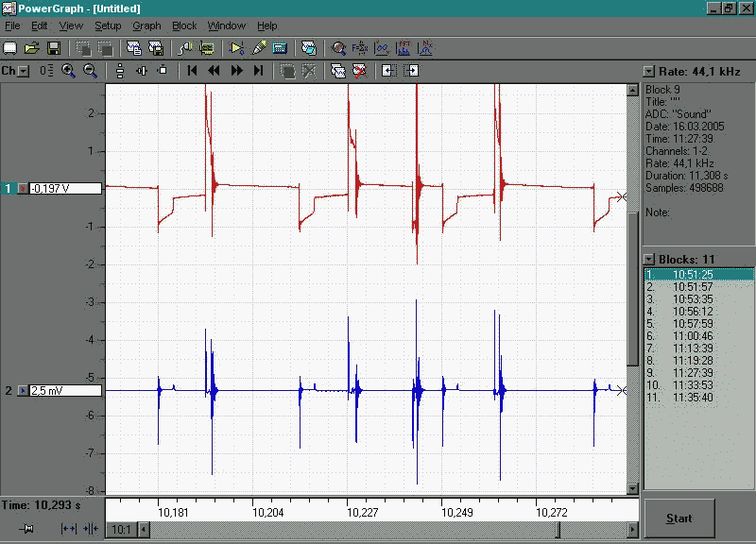Select block 9 at 11:27:39
This screenshot has height=544, width=756.
(699, 372)
